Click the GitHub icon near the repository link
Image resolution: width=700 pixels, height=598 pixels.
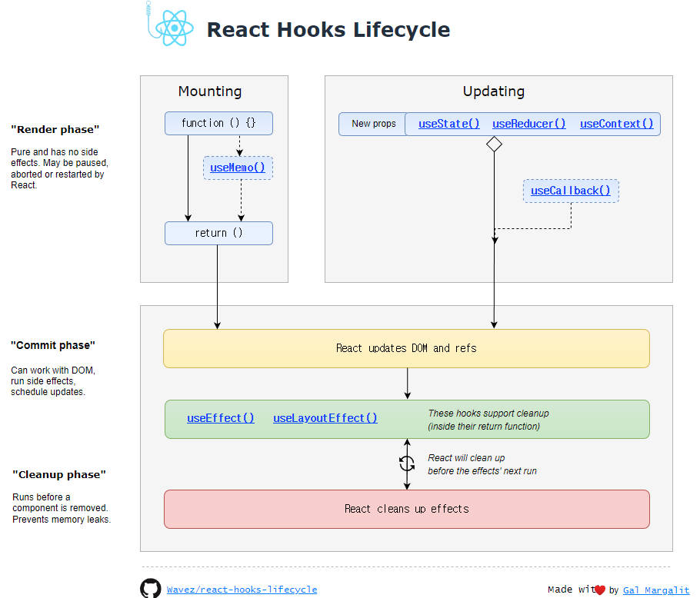tap(151, 588)
